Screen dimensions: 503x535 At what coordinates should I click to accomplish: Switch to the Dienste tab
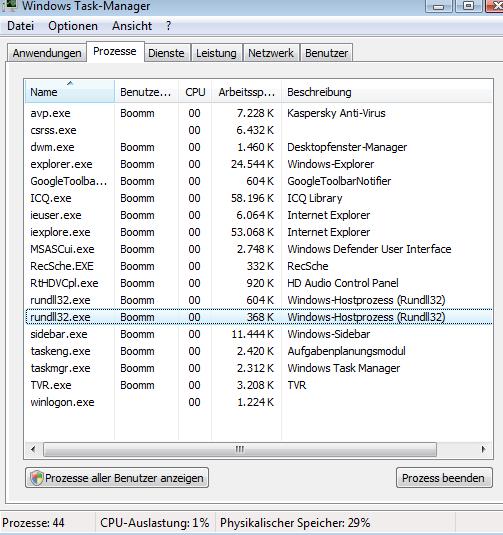pos(167,53)
